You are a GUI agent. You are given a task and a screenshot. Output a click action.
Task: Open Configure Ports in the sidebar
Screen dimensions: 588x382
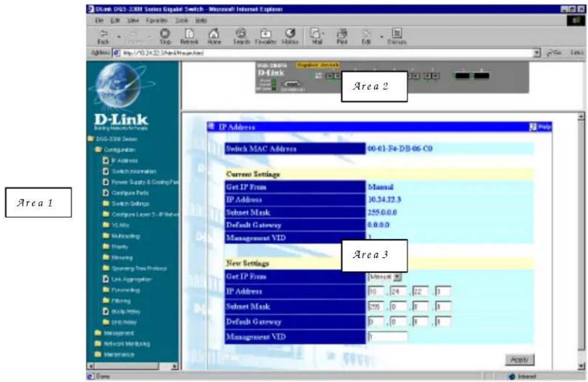tap(126, 193)
